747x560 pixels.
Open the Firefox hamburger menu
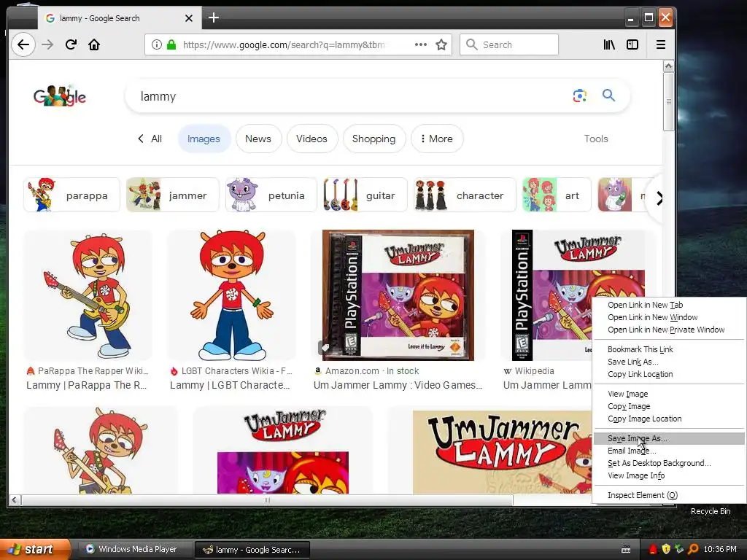point(661,44)
